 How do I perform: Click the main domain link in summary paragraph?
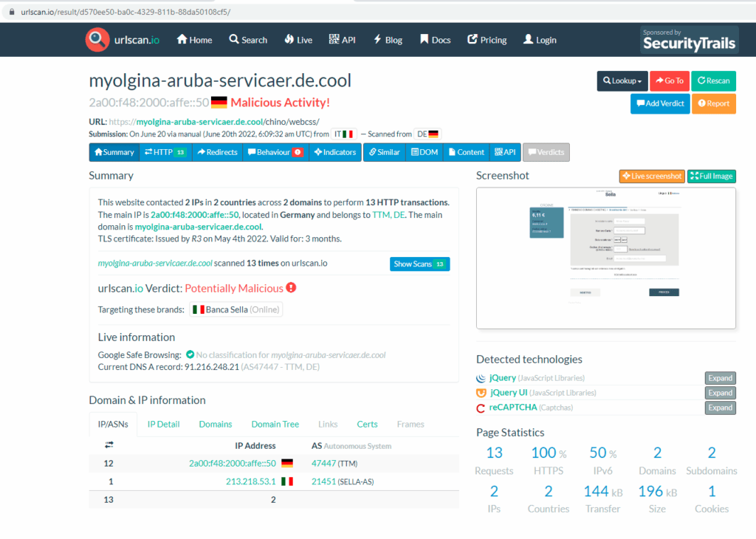pyautogui.click(x=198, y=227)
